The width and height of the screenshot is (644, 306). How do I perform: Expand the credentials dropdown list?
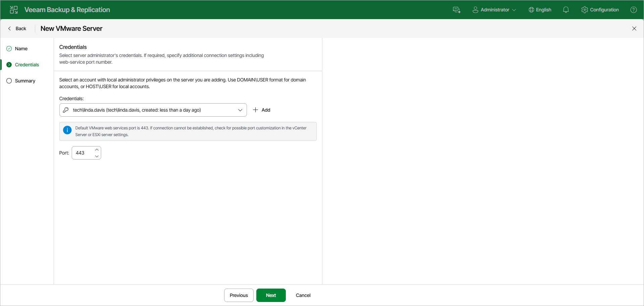240,110
